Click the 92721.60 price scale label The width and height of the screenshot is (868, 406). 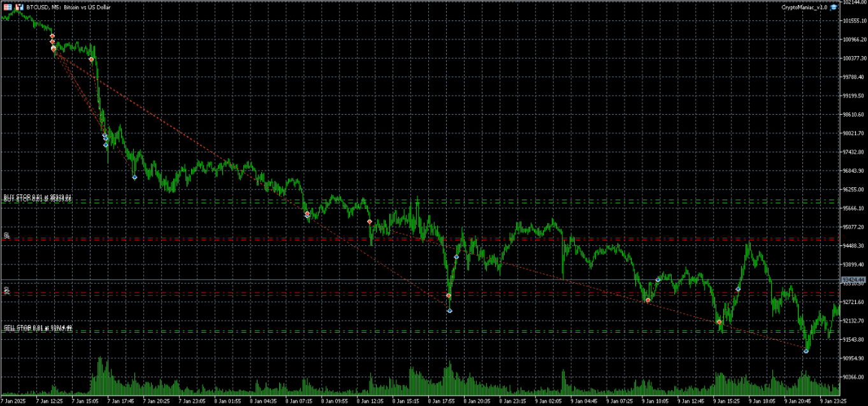pos(853,302)
